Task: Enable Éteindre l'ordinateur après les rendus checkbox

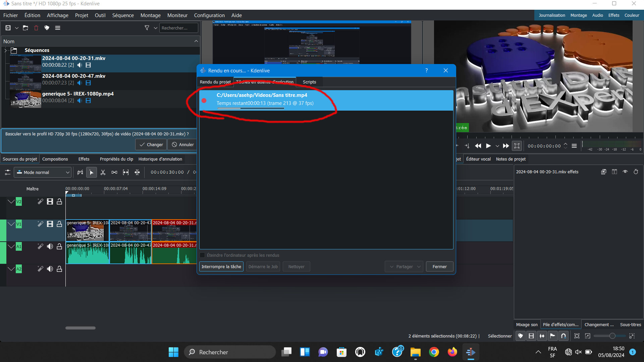Action: pyautogui.click(x=202, y=255)
